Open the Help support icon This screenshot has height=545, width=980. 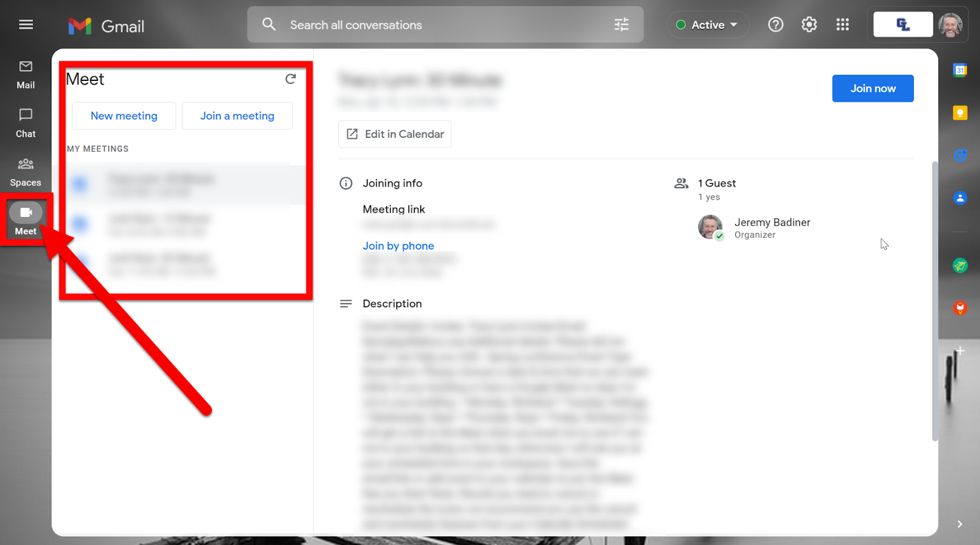click(775, 25)
